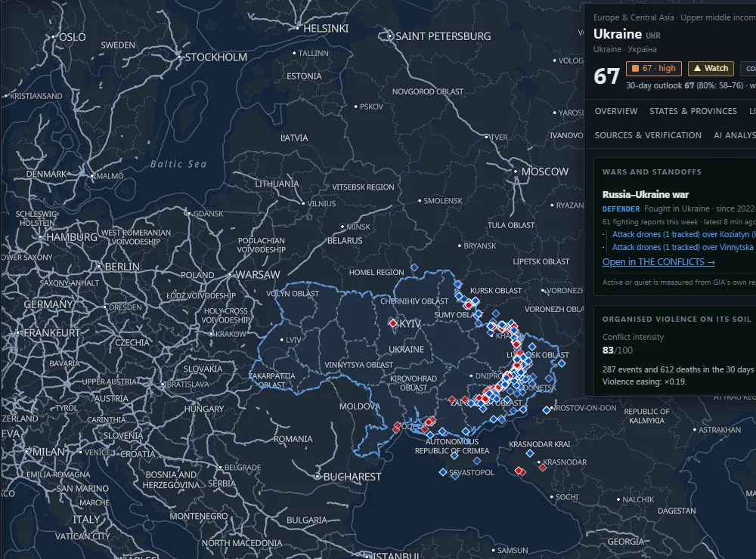756x559 pixels.
Task: Open SOURCES & VERIFICATION tab
Action: 648,135
